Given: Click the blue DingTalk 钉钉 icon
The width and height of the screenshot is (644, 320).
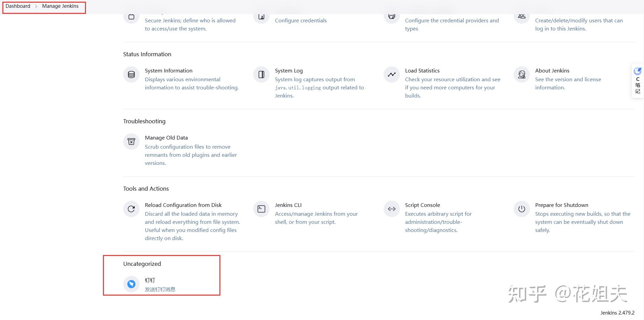Looking at the screenshot, I should tap(131, 284).
